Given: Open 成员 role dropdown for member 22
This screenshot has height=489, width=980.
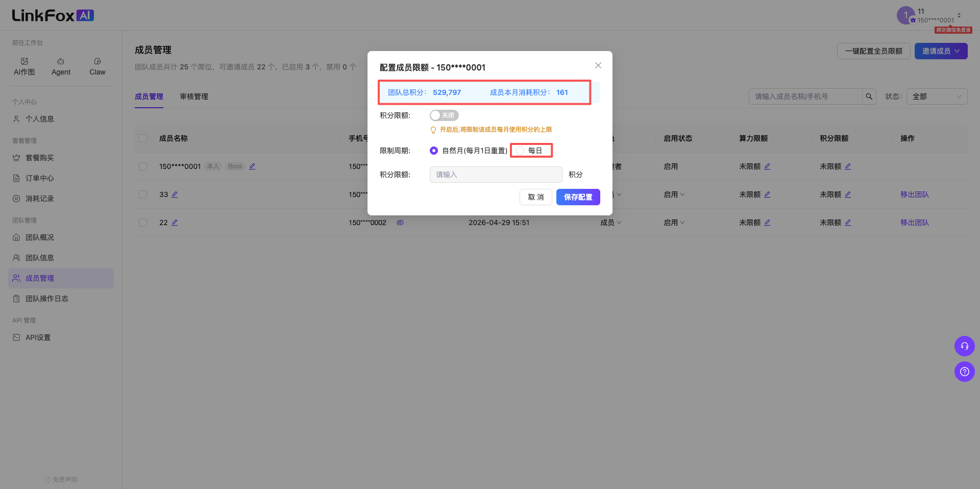Looking at the screenshot, I should pyautogui.click(x=611, y=223).
